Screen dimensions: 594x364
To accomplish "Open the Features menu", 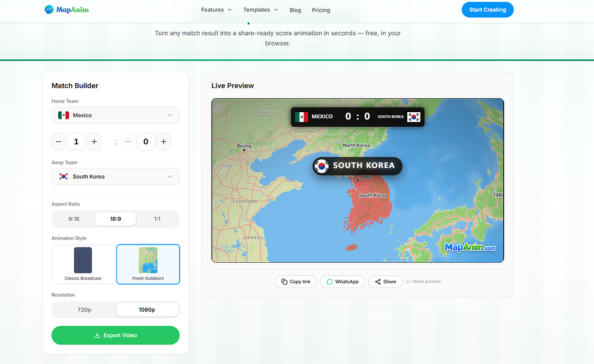I will point(216,10).
